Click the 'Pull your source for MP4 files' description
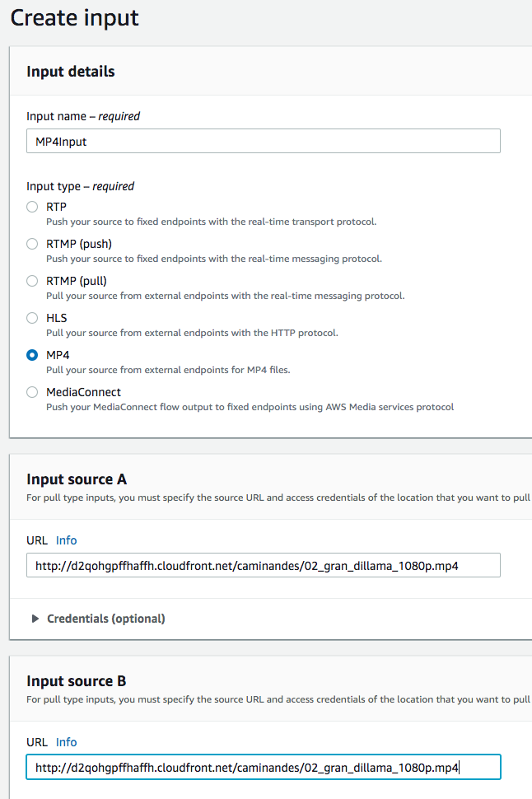Image resolution: width=532 pixels, height=799 pixels. [168, 370]
